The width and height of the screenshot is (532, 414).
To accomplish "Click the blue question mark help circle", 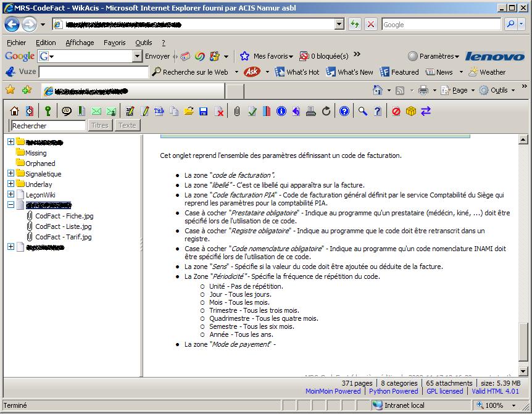I will pyautogui.click(x=344, y=111).
